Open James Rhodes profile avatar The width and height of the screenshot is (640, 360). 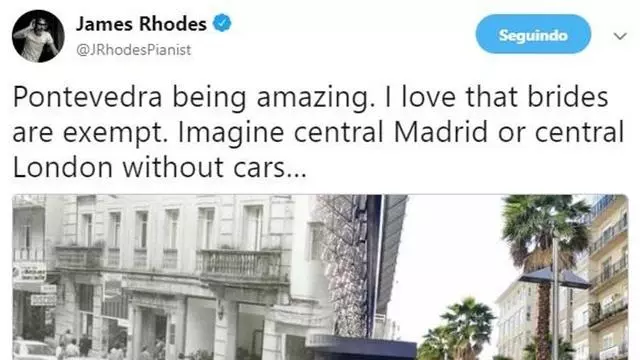38,36
